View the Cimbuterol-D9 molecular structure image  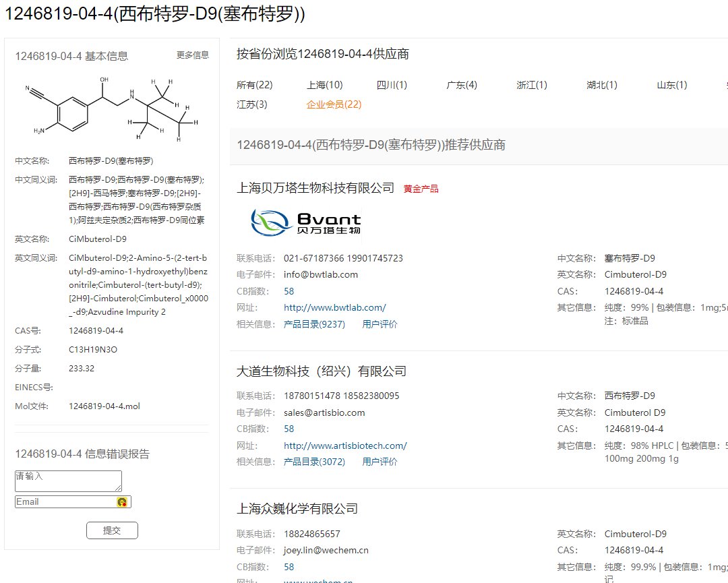111,110
